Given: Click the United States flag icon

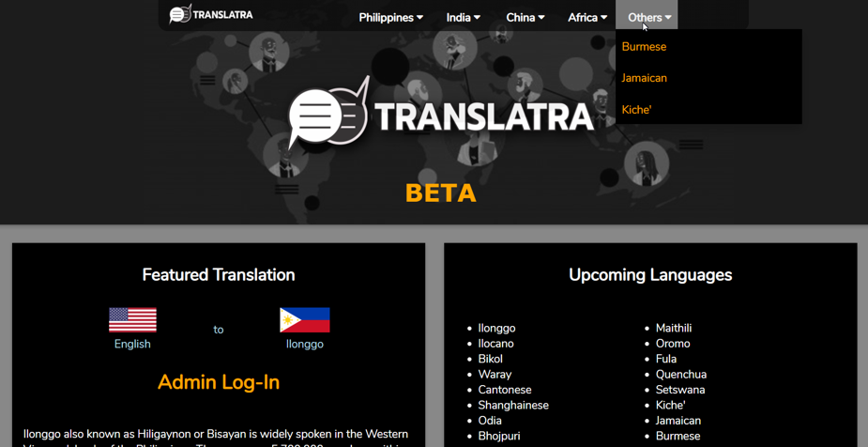Looking at the screenshot, I should click(132, 319).
